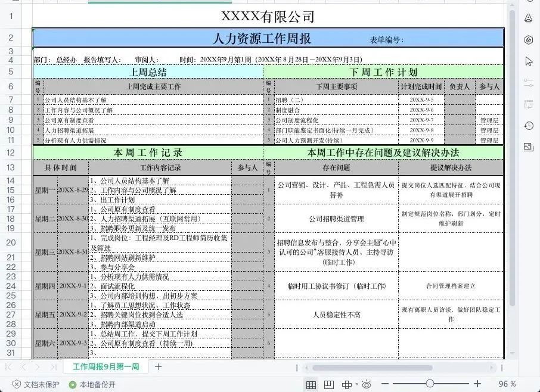Click the 负责人 column header

coord(460,86)
